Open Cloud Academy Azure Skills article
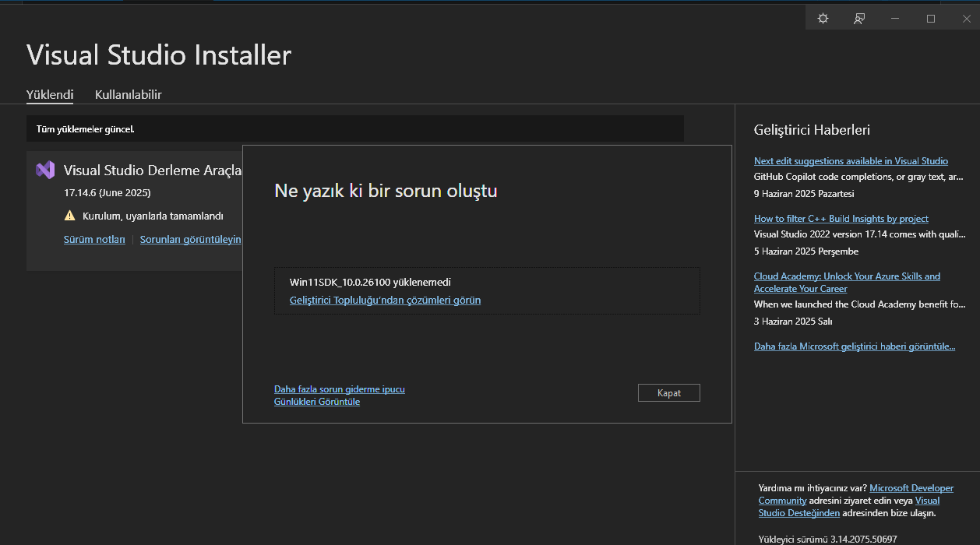Viewport: 980px width, 545px height. 847,283
